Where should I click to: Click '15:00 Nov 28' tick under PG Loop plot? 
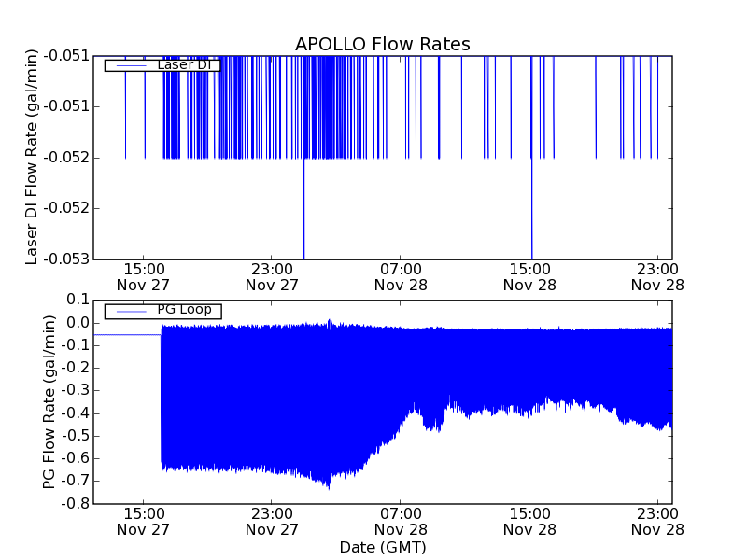(x=529, y=522)
